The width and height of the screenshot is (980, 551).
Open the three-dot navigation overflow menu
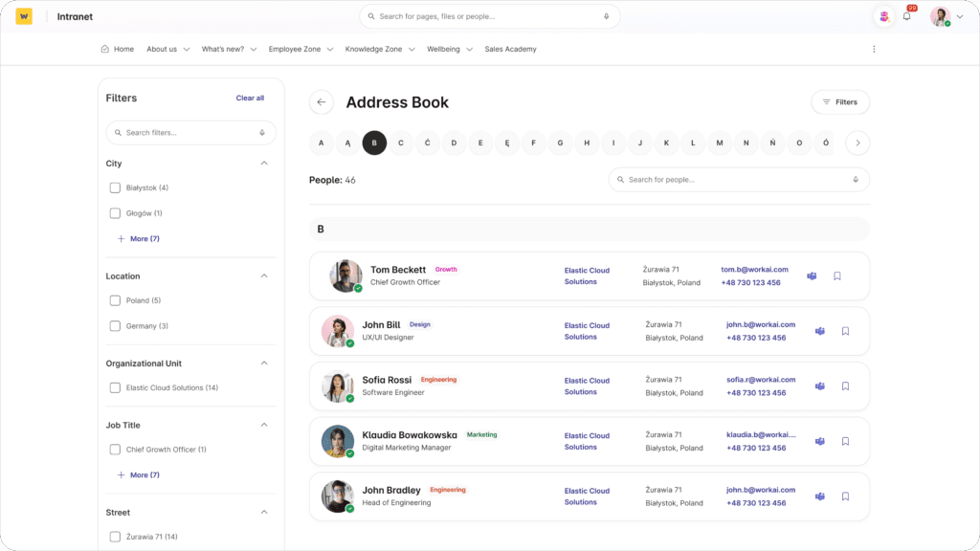873,49
